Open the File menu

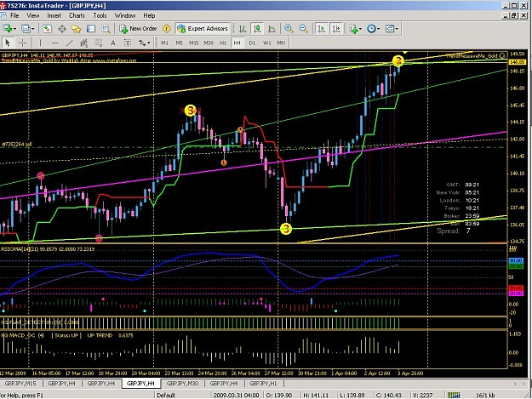(x=14, y=15)
